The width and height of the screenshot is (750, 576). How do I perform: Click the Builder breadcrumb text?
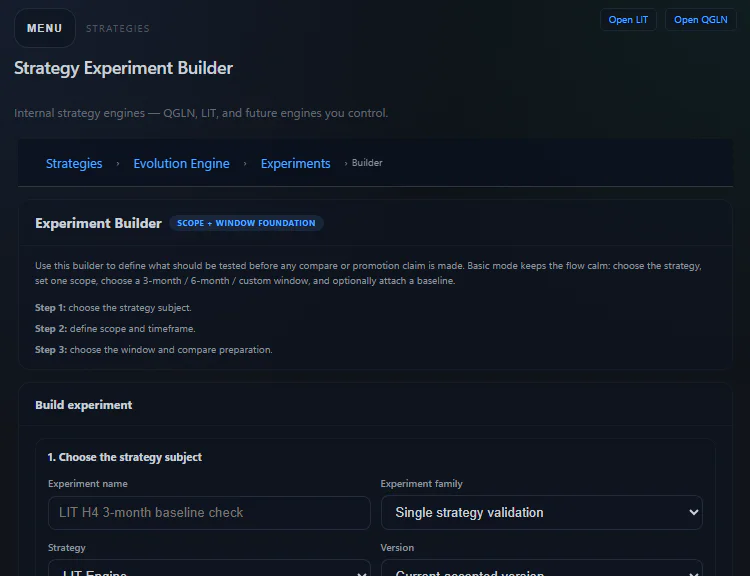point(367,163)
